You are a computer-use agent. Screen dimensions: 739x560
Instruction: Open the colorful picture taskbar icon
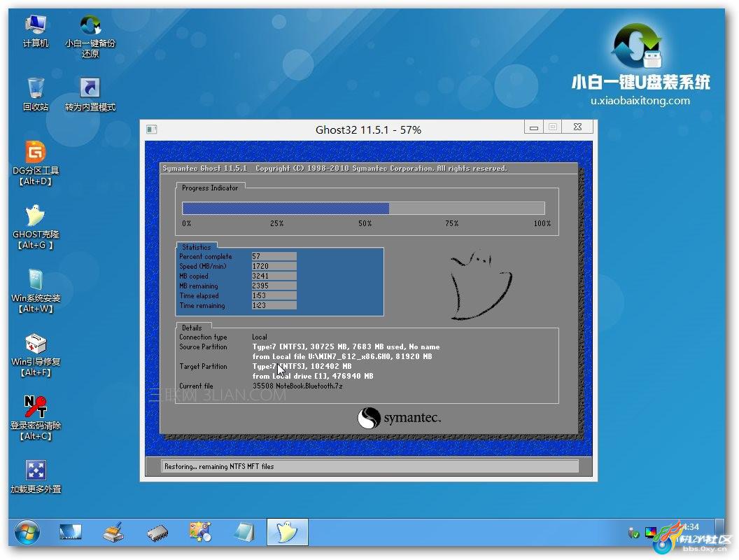point(200,533)
